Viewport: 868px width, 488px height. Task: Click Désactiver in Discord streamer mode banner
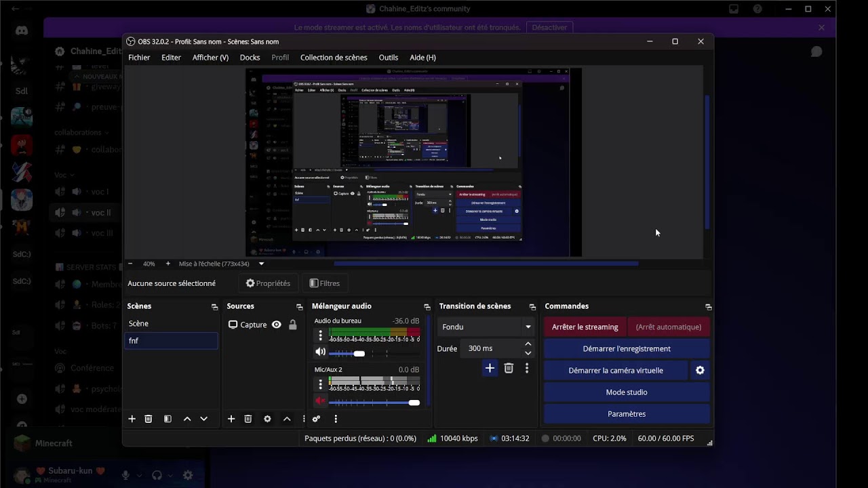tap(549, 28)
